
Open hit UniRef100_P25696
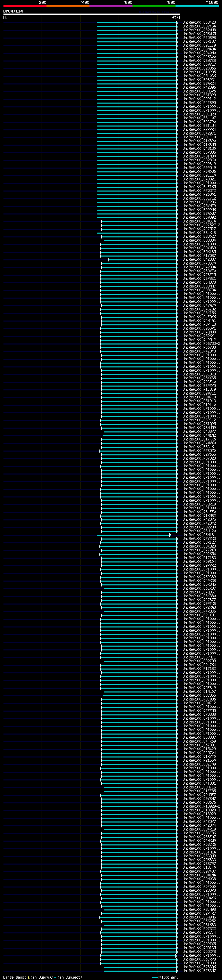click(199, 38)
